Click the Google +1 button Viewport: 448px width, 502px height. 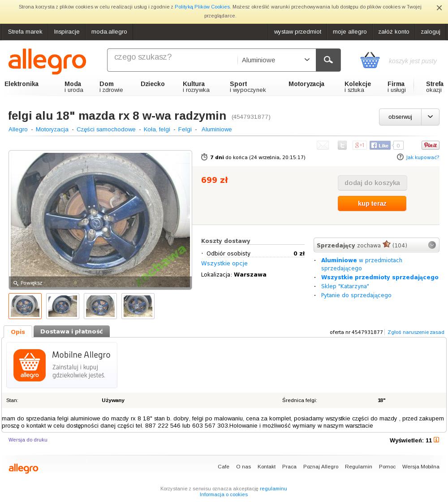(x=359, y=145)
